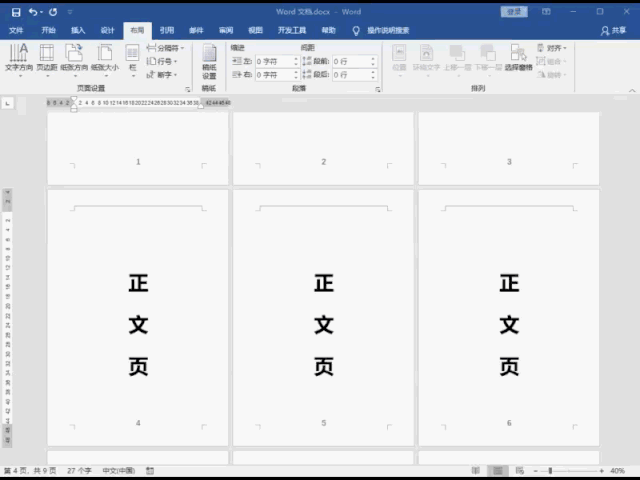Viewport: 640px width, 480px height.
Task: Click page 1 thumbnail in document
Action: (138, 149)
